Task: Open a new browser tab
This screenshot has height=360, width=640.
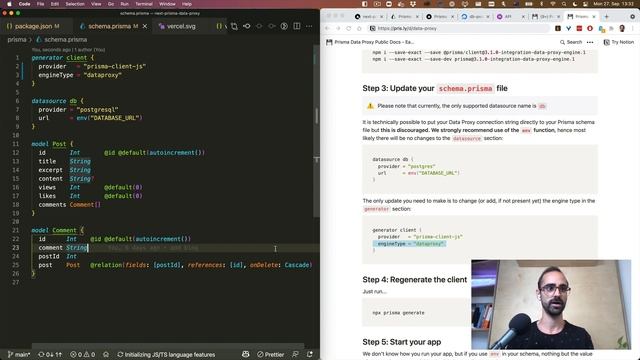Action: pyautogui.click(x=607, y=17)
